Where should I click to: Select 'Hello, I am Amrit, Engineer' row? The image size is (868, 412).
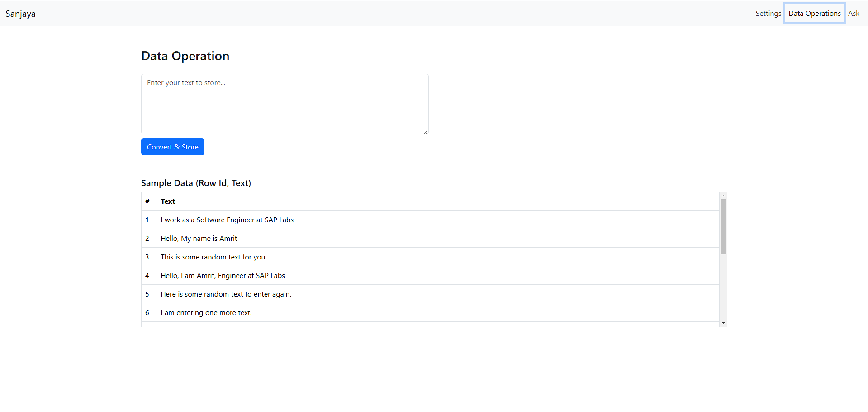(223, 276)
